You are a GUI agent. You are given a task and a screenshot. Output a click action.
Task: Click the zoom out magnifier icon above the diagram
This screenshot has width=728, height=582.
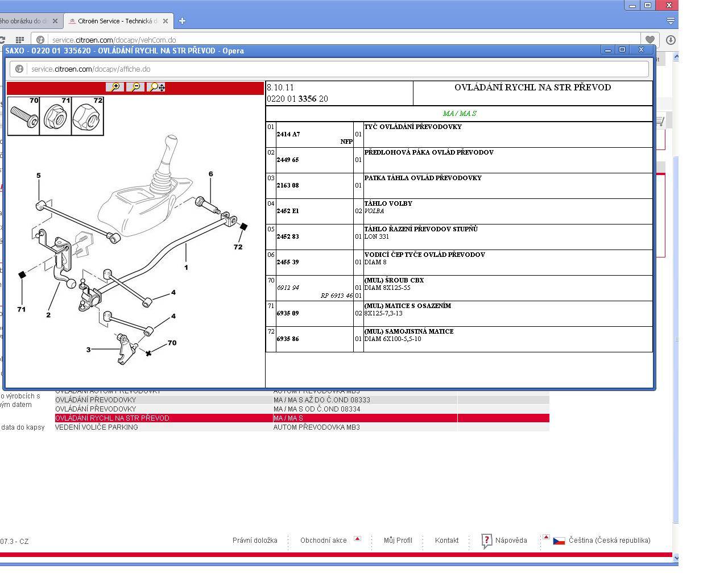(x=135, y=87)
